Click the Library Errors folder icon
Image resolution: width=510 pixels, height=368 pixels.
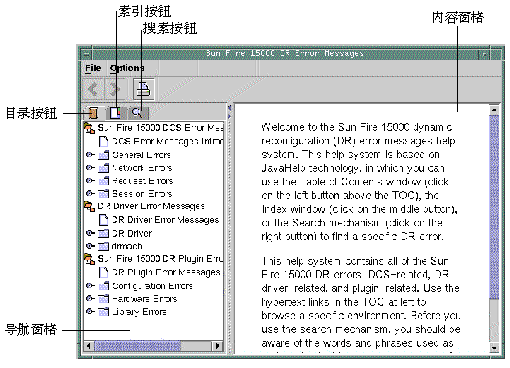click(x=104, y=312)
